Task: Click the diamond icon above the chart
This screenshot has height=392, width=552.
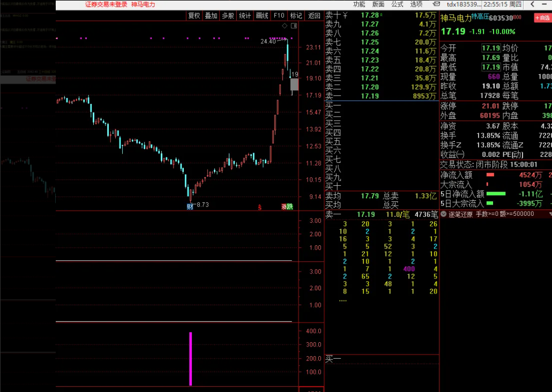Action: pyautogui.click(x=285, y=25)
